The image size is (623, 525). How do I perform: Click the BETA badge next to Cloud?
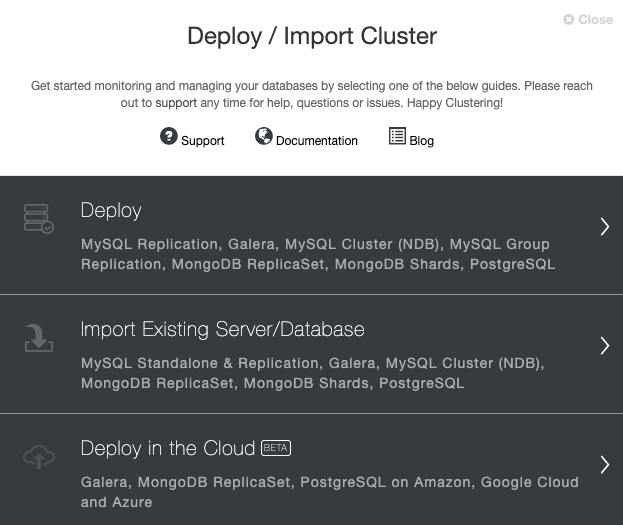[276, 448]
